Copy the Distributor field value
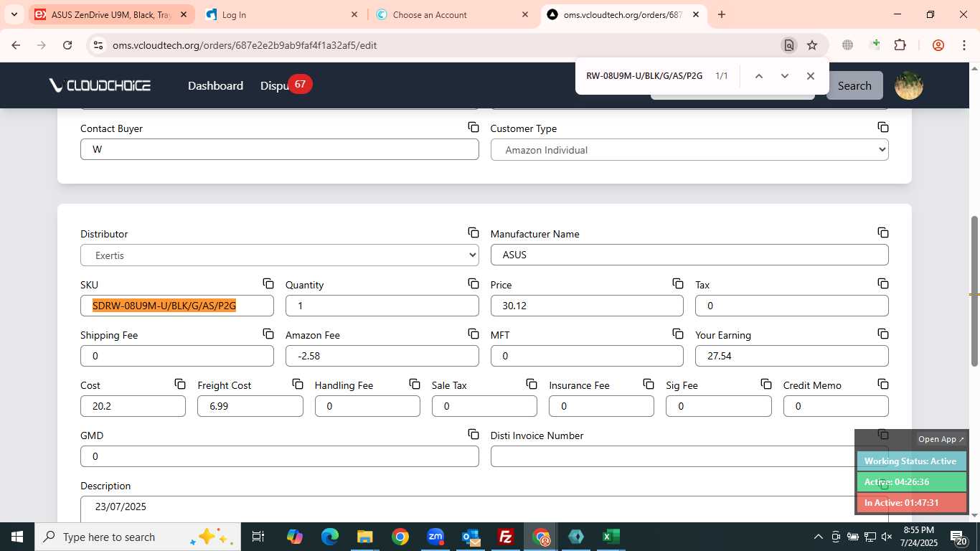This screenshot has width=980, height=551. [x=473, y=232]
